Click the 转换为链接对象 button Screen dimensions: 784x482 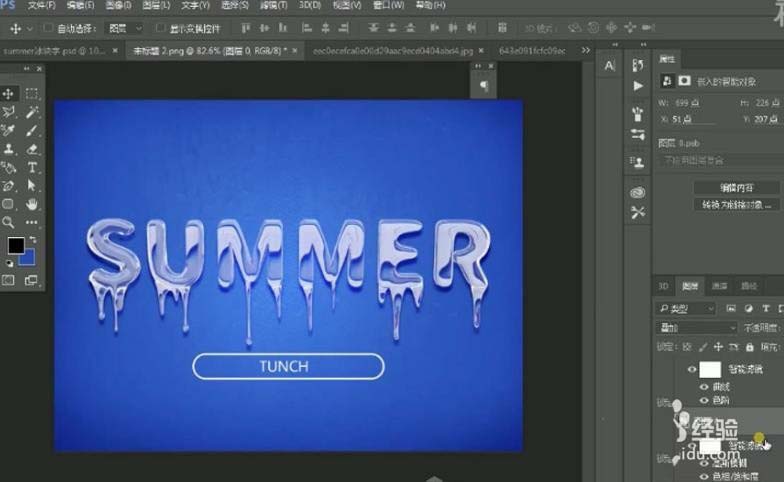(736, 205)
